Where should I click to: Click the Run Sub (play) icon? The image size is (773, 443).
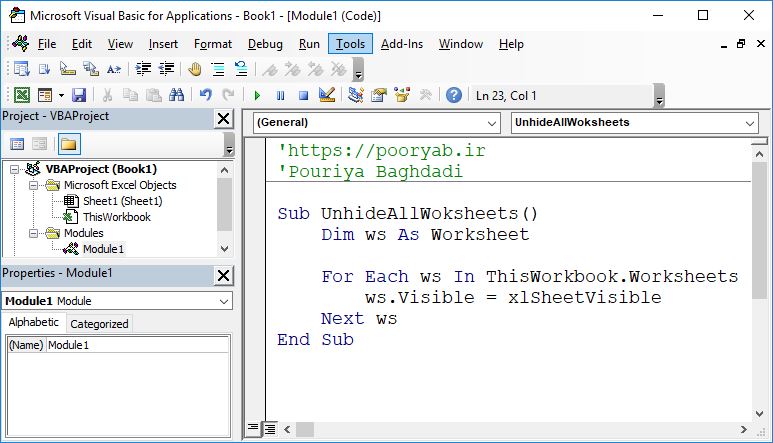[x=257, y=96]
